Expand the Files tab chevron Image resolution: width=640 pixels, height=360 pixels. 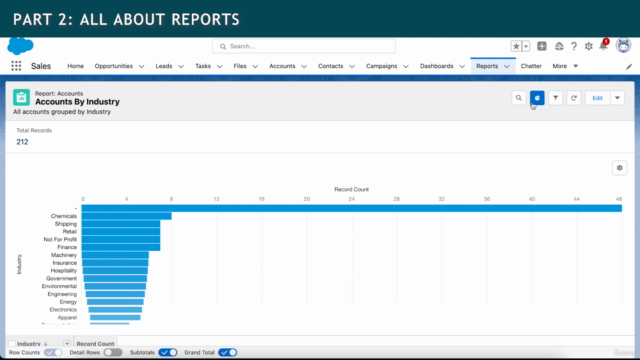(x=255, y=66)
